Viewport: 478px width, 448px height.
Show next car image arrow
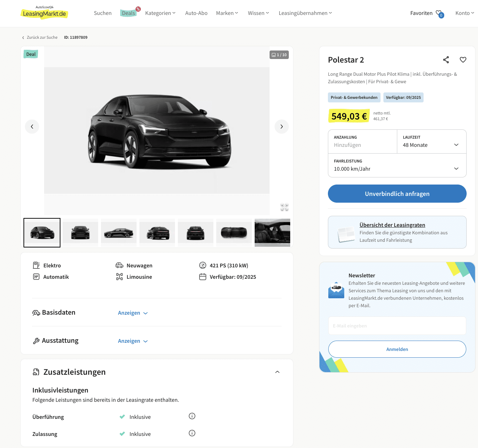[x=282, y=127]
